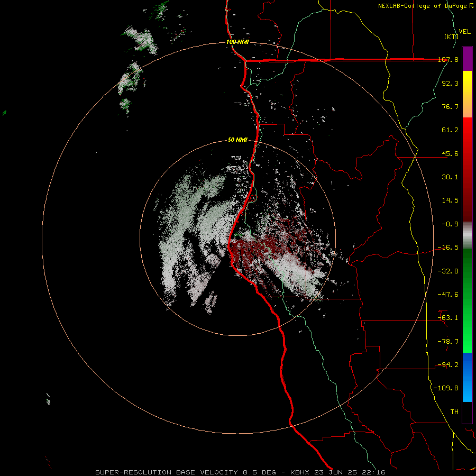The image size is (476, 476).
Task: Click the "100 NMI" range ring label
Action: pyautogui.click(x=237, y=42)
